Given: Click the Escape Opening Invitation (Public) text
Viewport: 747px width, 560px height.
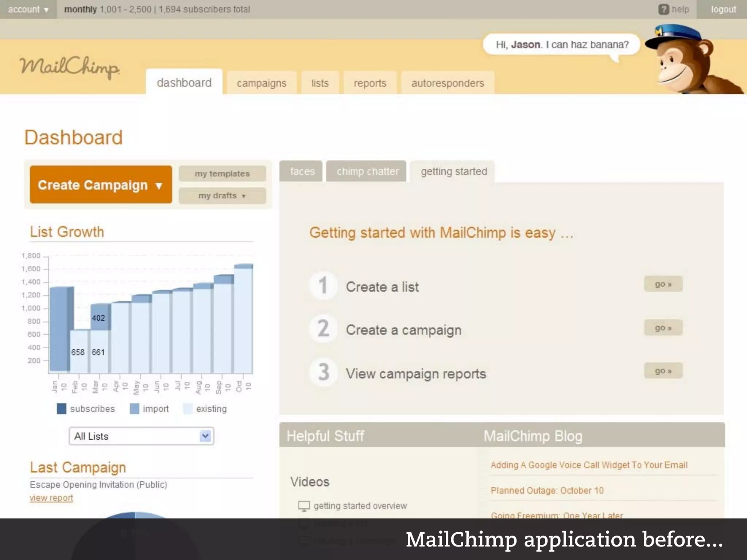Looking at the screenshot, I should coord(98,485).
